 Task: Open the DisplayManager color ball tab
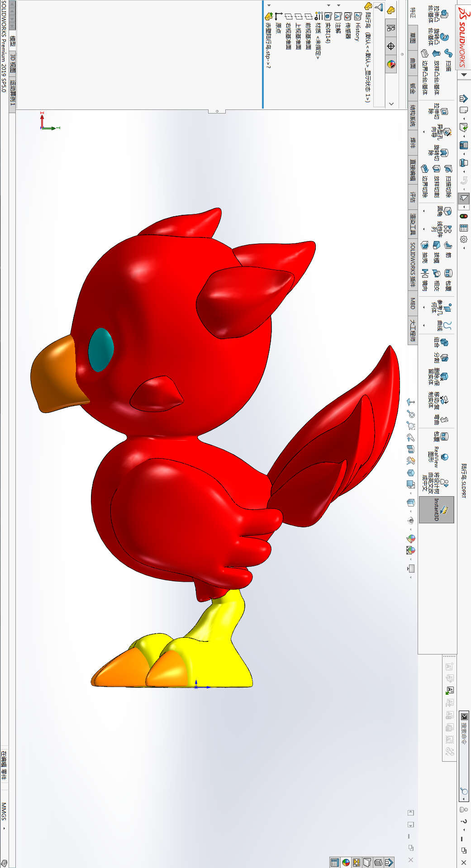click(391, 64)
